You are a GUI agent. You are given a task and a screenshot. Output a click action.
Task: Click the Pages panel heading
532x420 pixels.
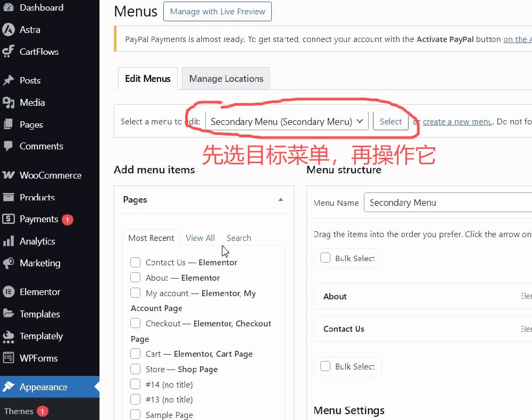pyautogui.click(x=135, y=200)
